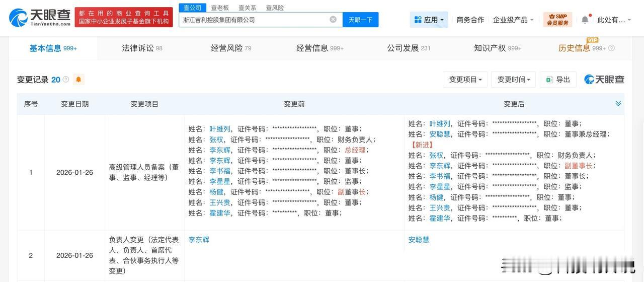Open the 公司发展 tab

coord(409,48)
